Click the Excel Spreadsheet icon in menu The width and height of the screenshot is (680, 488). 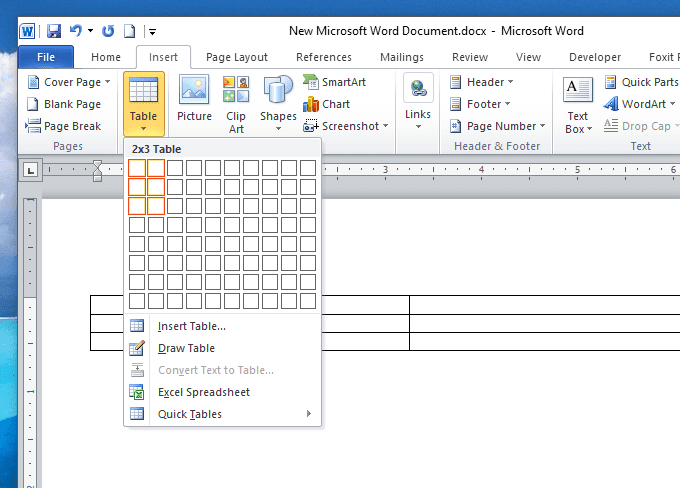[x=137, y=392]
